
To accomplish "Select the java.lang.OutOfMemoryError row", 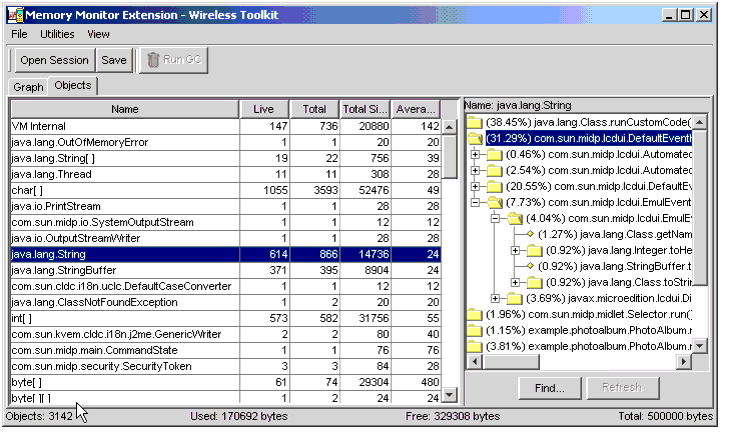I will click(x=225, y=143).
